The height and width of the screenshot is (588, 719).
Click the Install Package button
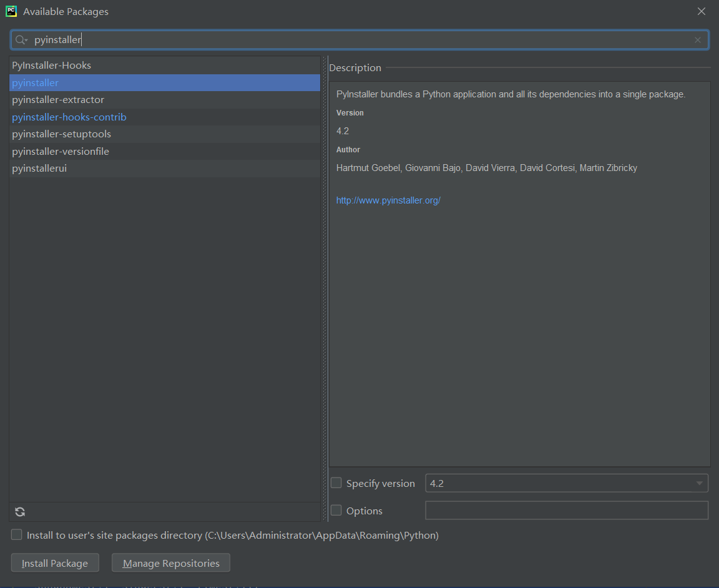point(55,563)
